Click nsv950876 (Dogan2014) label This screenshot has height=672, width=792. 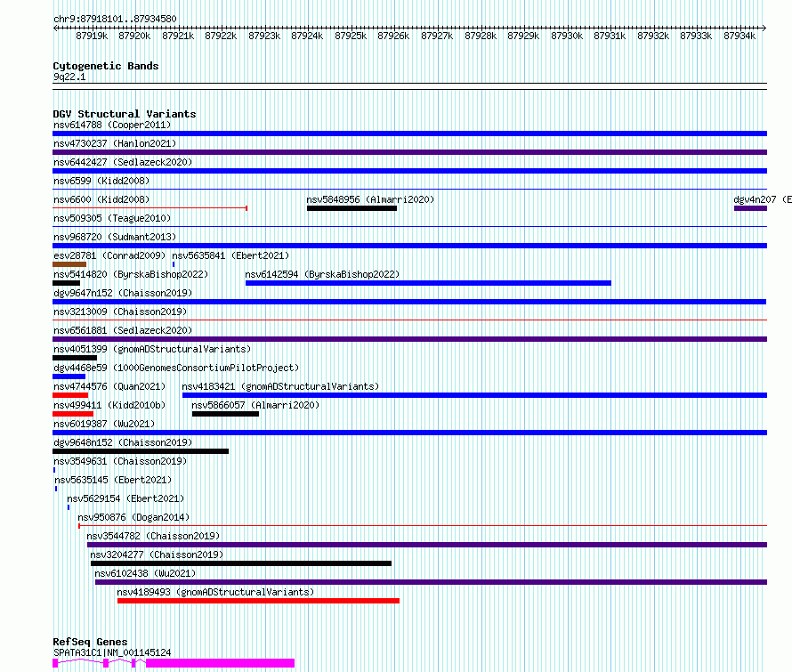(x=133, y=517)
